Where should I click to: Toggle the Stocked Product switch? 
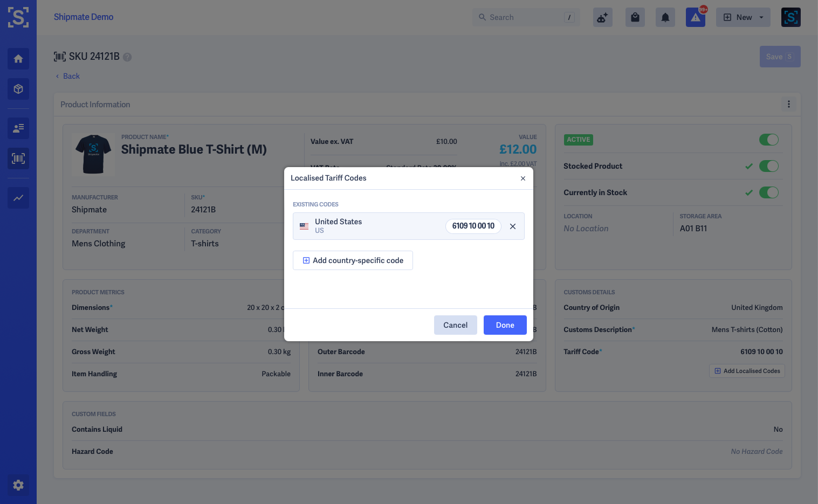pos(769,166)
